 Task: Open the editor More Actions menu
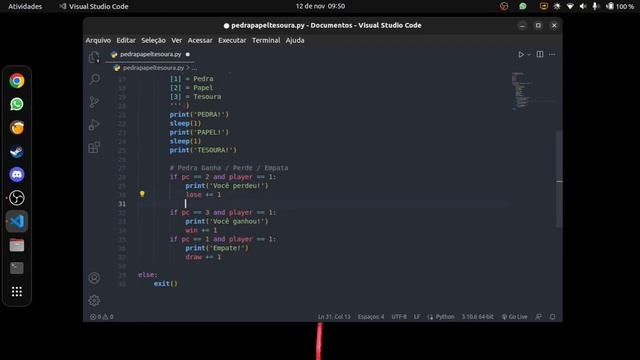point(552,54)
